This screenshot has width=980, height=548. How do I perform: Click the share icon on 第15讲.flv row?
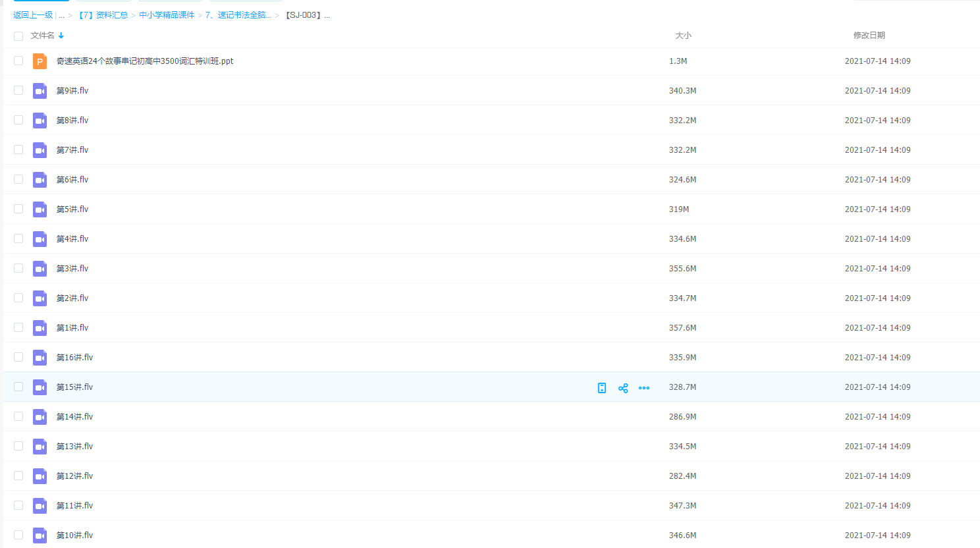click(623, 388)
